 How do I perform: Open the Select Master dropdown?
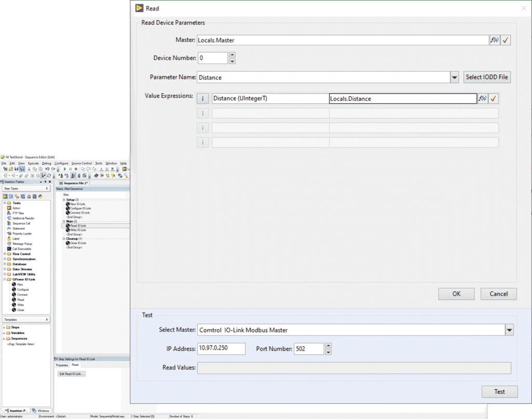(x=509, y=330)
